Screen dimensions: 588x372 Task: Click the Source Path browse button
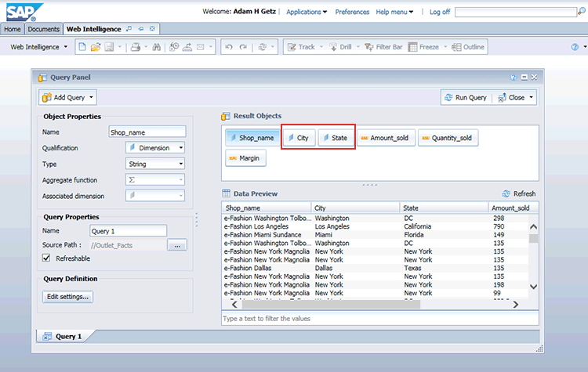(177, 245)
